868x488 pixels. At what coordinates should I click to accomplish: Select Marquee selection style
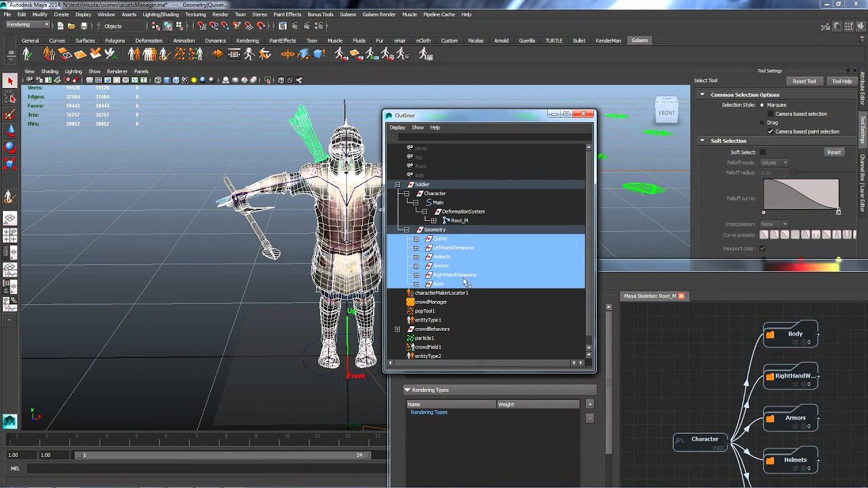[x=762, y=105]
